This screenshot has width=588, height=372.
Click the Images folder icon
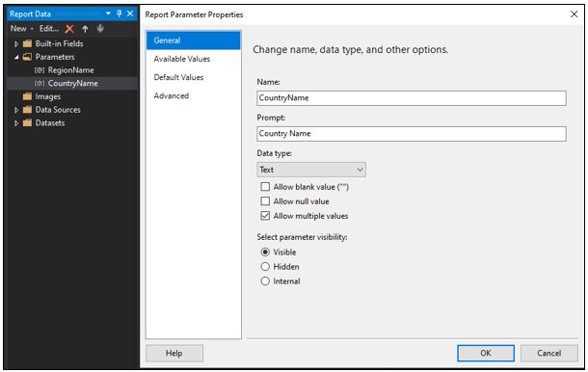click(x=27, y=96)
